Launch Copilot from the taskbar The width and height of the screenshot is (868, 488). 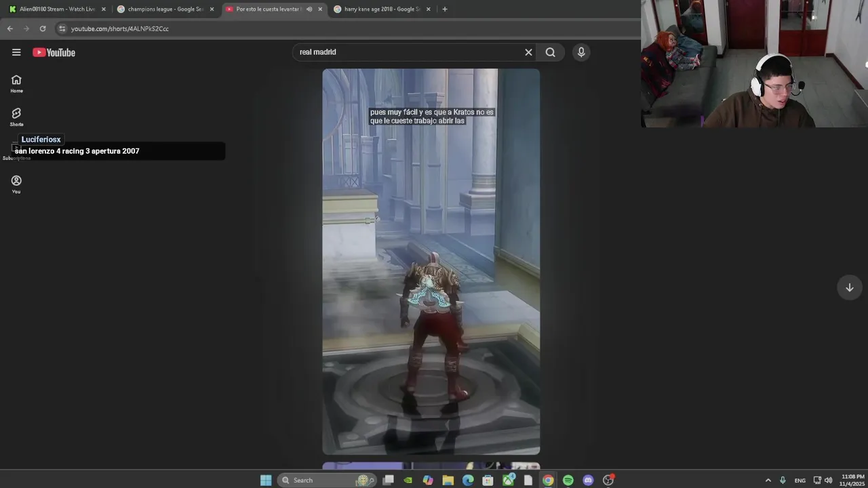click(x=428, y=480)
